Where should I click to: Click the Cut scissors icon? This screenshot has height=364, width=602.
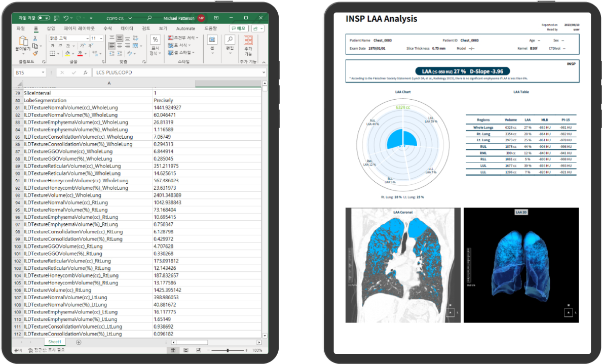tap(35, 38)
